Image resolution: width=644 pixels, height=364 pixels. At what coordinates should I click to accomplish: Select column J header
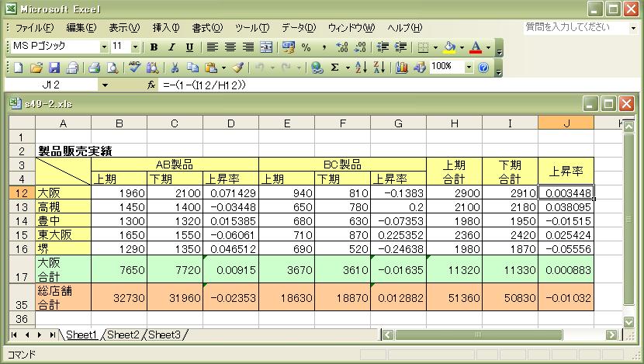(566, 123)
